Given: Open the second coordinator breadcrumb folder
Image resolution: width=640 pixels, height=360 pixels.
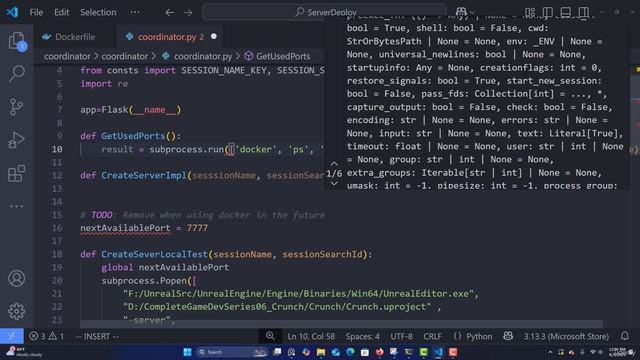Looking at the screenshot, I should point(124,56).
